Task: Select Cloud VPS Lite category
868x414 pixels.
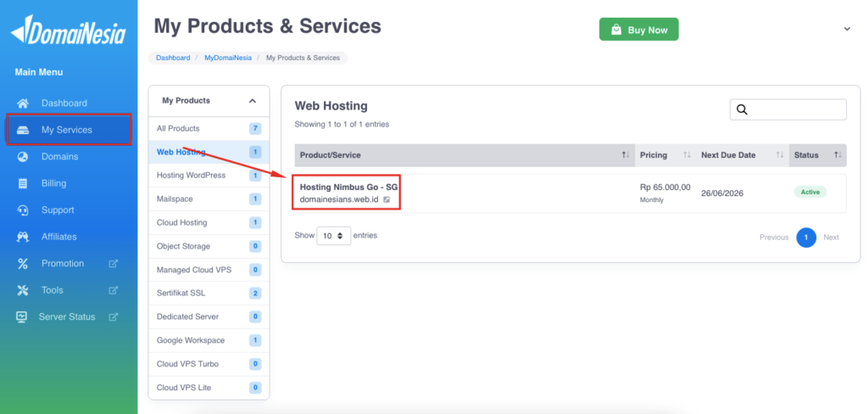Action: coord(209,388)
